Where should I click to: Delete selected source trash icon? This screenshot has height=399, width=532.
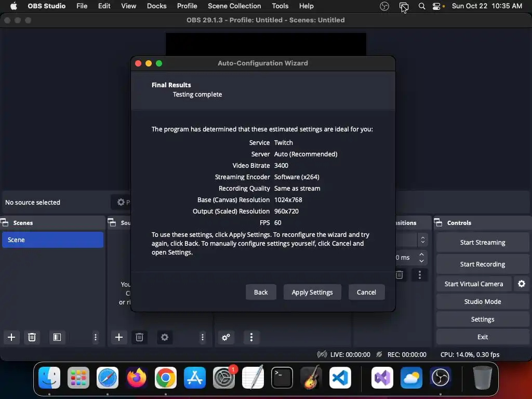point(139,337)
